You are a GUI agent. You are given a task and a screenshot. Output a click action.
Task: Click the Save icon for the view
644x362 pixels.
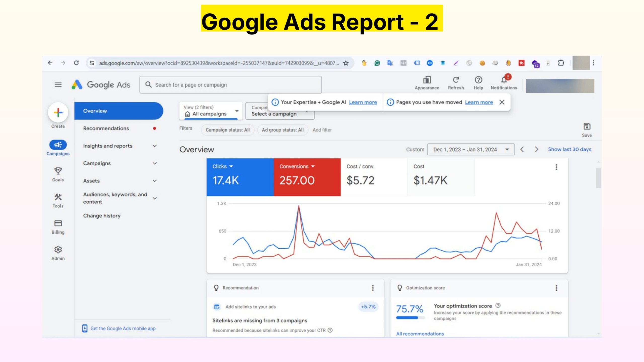click(x=587, y=126)
